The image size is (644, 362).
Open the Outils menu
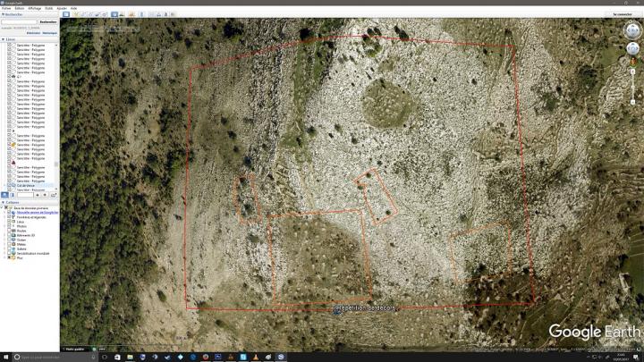pyautogui.click(x=49, y=8)
